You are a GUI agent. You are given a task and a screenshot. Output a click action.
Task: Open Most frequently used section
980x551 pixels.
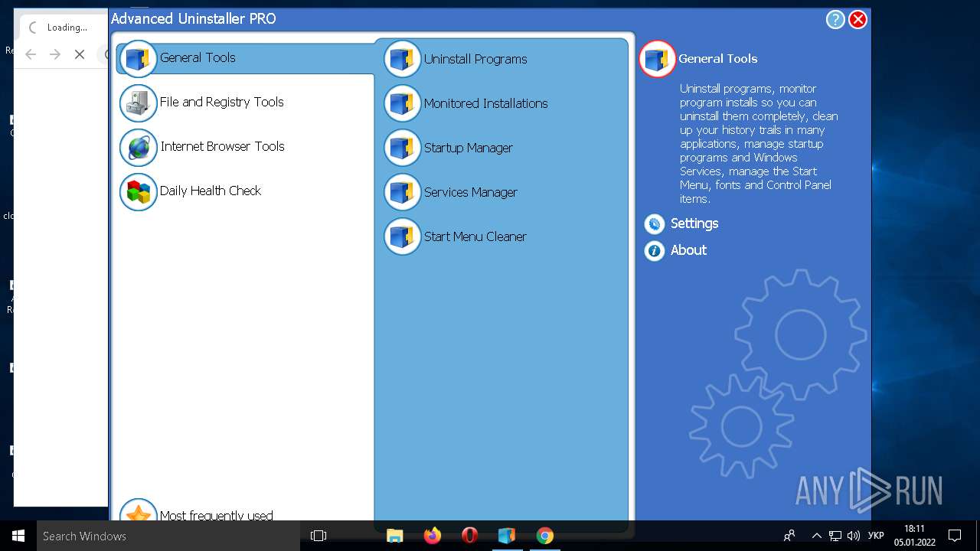click(216, 516)
